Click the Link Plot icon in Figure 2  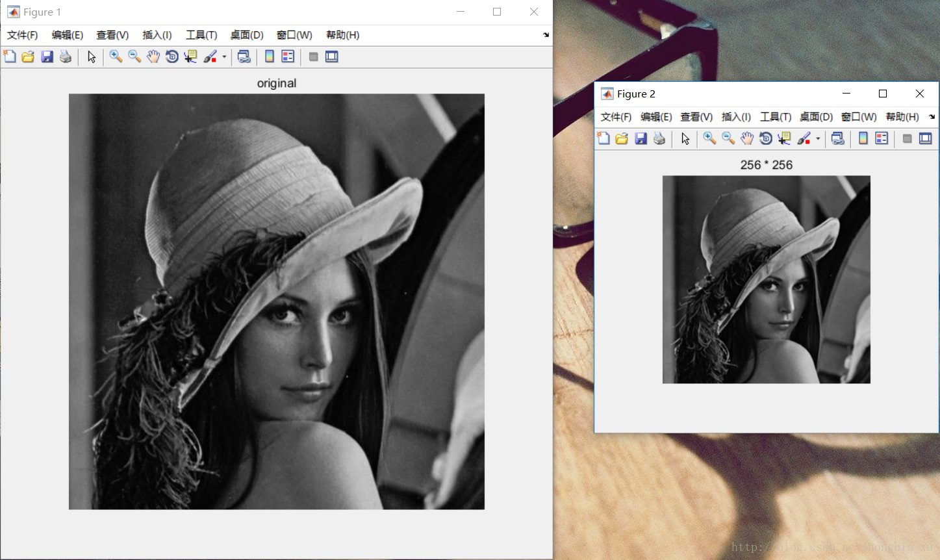tap(838, 138)
